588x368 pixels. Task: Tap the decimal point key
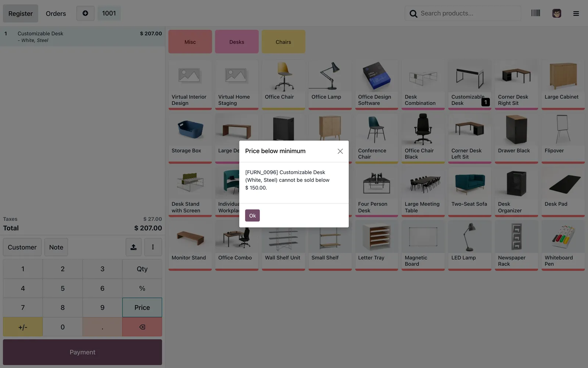click(x=102, y=327)
